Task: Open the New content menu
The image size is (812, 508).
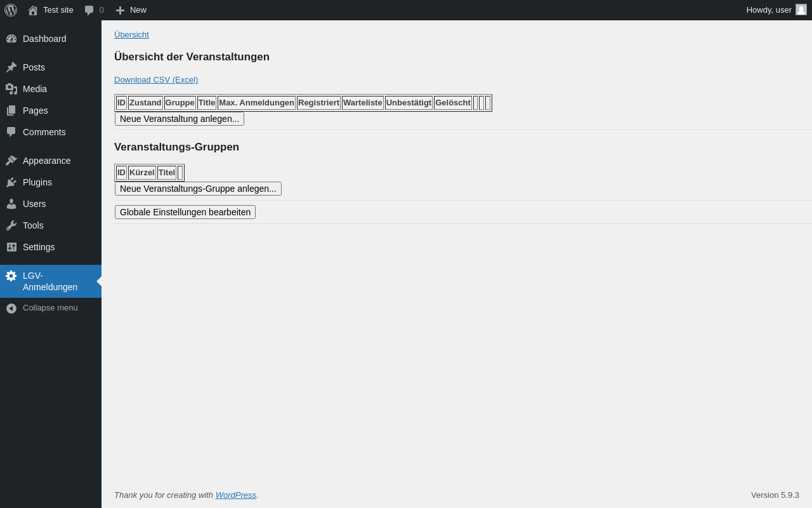Action: tap(131, 10)
